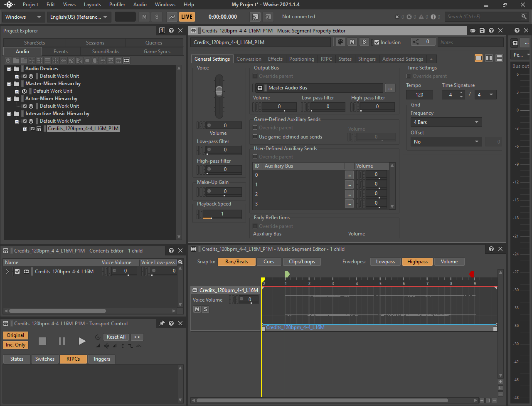The width and height of the screenshot is (532, 406).
Task: Toggle checkbox on Credits_120bpm_4-4_L16M in Contents Editor
Action: [17, 271]
